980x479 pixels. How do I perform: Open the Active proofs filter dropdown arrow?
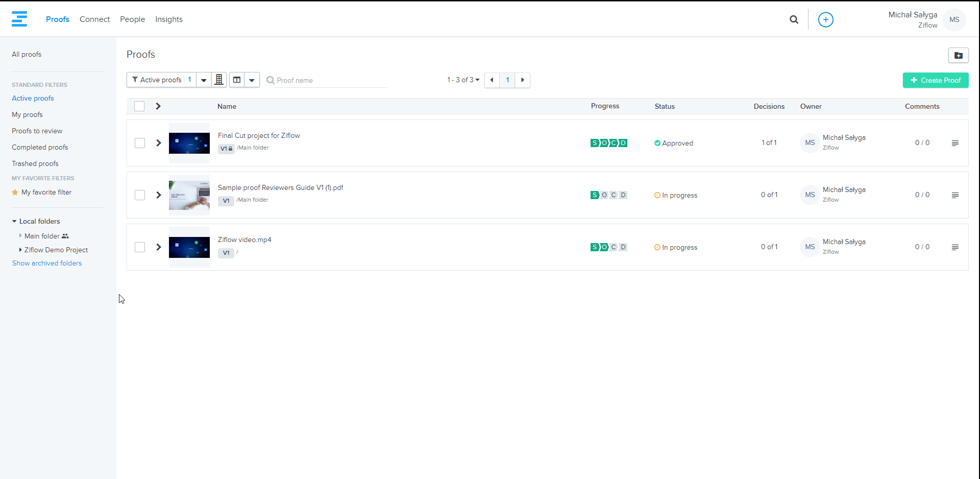point(204,80)
